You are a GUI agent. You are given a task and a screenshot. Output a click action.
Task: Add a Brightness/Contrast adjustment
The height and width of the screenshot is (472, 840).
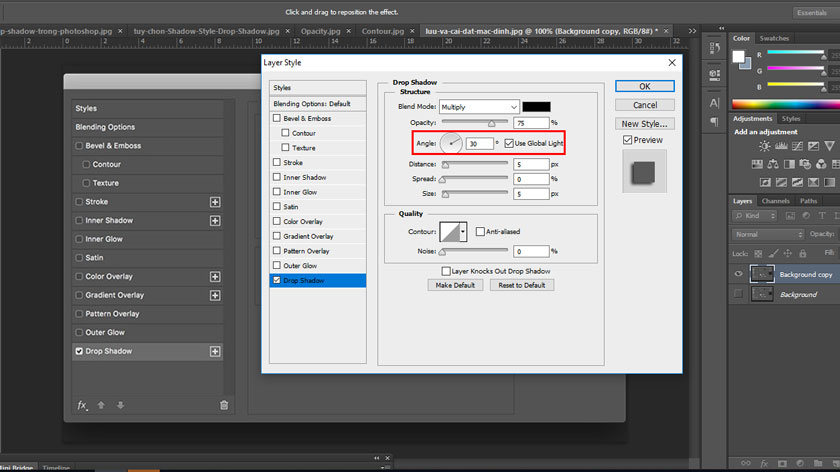pyautogui.click(x=764, y=146)
